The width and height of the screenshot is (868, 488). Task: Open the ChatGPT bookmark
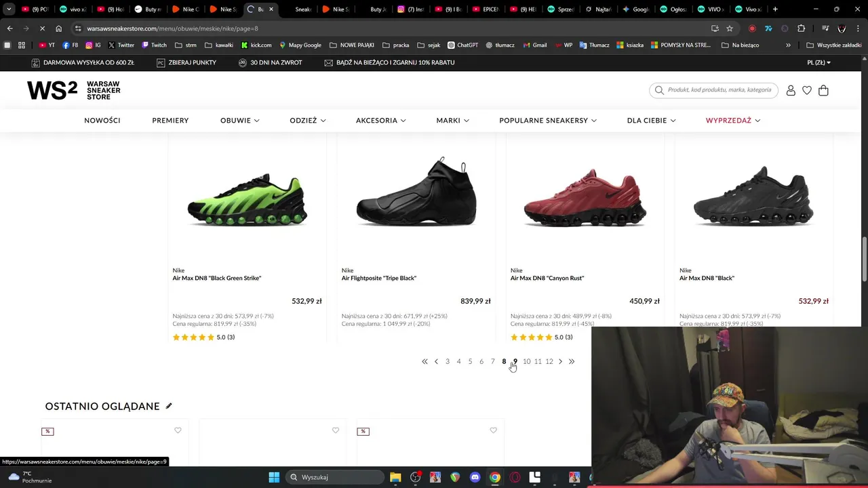pyautogui.click(x=462, y=45)
